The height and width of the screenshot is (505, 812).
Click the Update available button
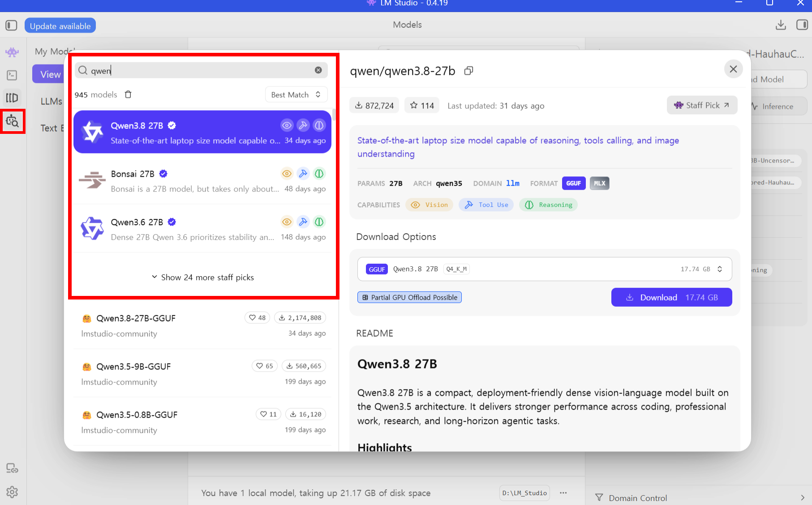pyautogui.click(x=60, y=26)
